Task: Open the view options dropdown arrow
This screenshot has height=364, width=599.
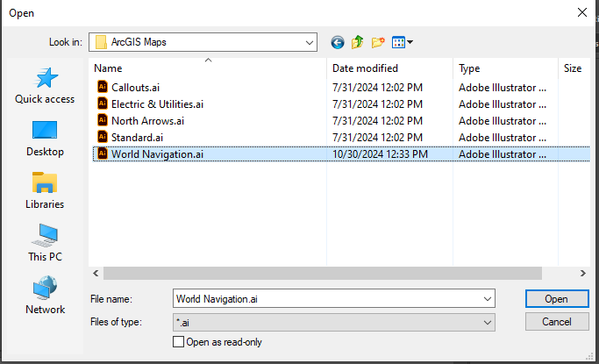Action: coord(410,42)
